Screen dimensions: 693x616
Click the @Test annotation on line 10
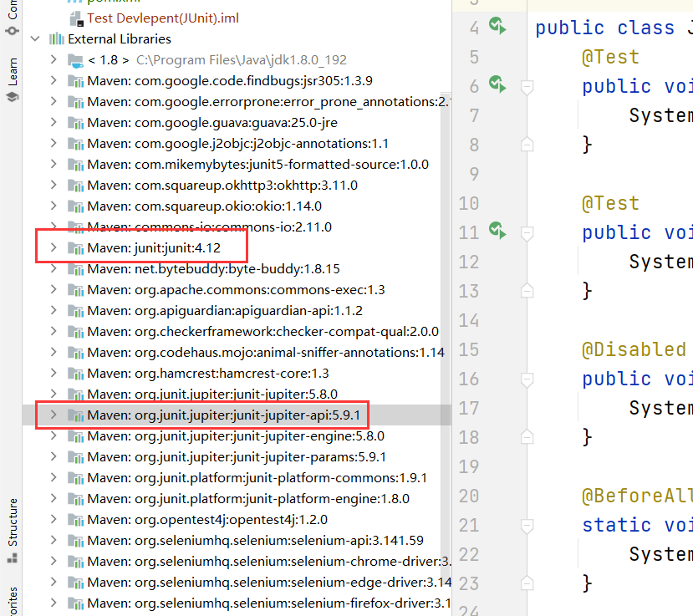point(610,203)
